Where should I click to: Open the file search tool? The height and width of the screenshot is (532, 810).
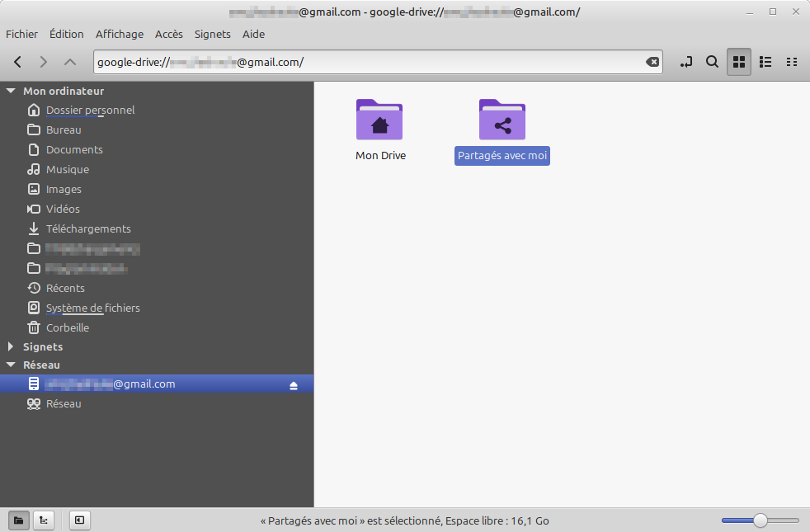pyautogui.click(x=712, y=62)
